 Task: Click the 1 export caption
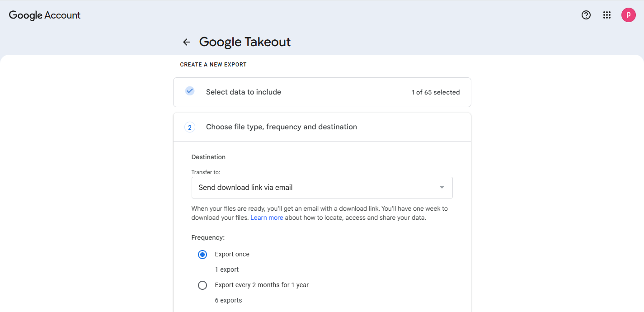pyautogui.click(x=227, y=269)
